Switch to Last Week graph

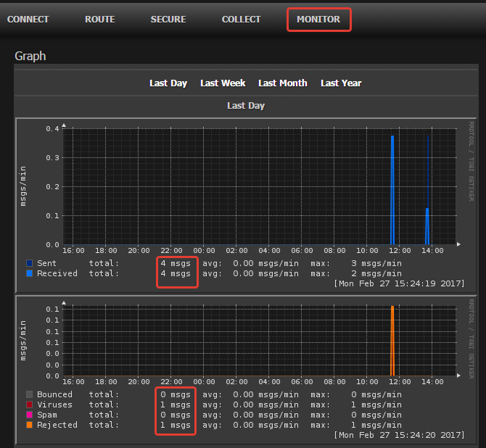coord(223,83)
